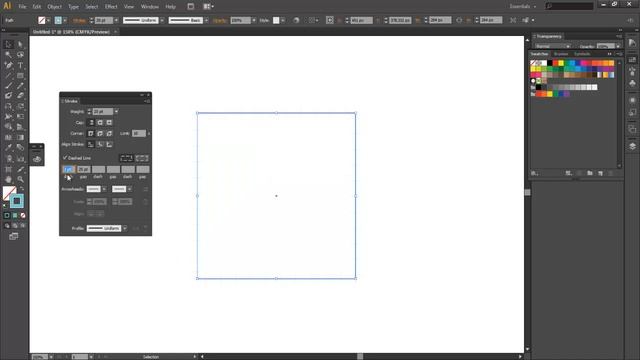Open the File menu
Viewport: 640px width, 360px height.
[x=22, y=7]
